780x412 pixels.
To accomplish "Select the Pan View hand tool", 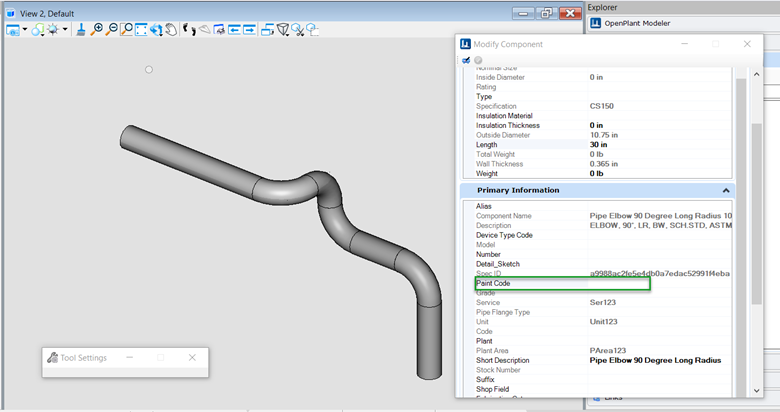I will [x=171, y=30].
